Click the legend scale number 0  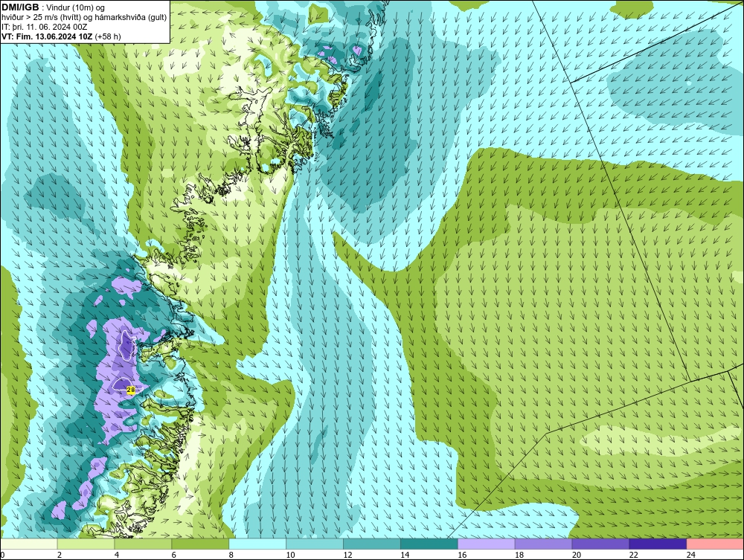[x=2, y=555]
